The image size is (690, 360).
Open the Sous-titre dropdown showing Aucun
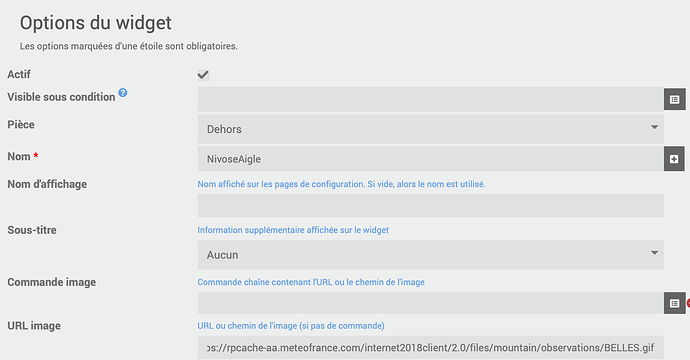click(x=430, y=255)
